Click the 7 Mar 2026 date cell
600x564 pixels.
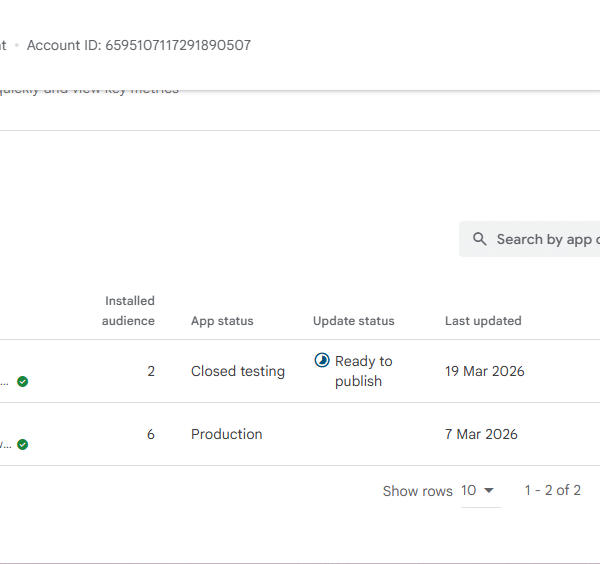coord(481,434)
